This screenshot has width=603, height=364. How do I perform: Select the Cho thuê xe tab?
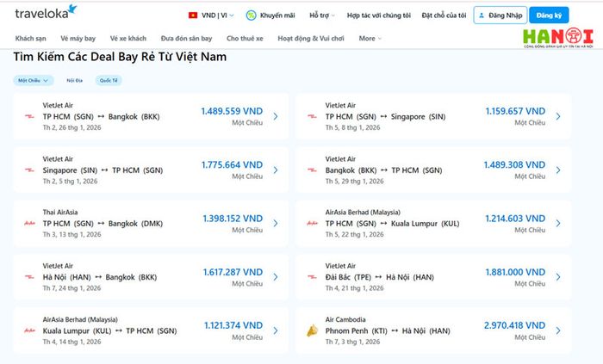click(245, 39)
